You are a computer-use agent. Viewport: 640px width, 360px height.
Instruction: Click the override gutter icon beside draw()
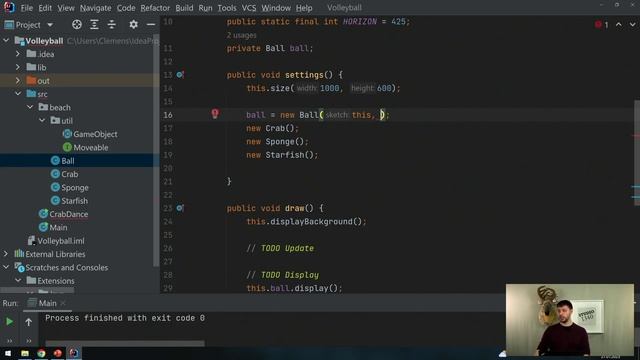coord(180,208)
